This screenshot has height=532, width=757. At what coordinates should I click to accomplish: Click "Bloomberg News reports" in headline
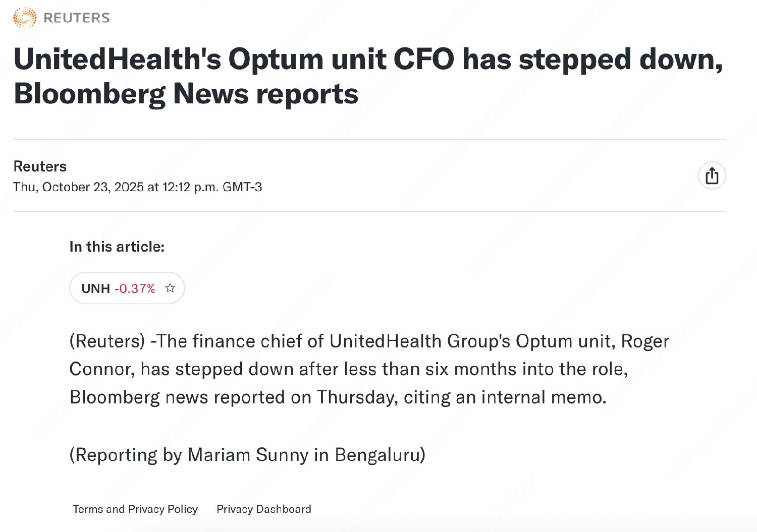click(x=186, y=94)
